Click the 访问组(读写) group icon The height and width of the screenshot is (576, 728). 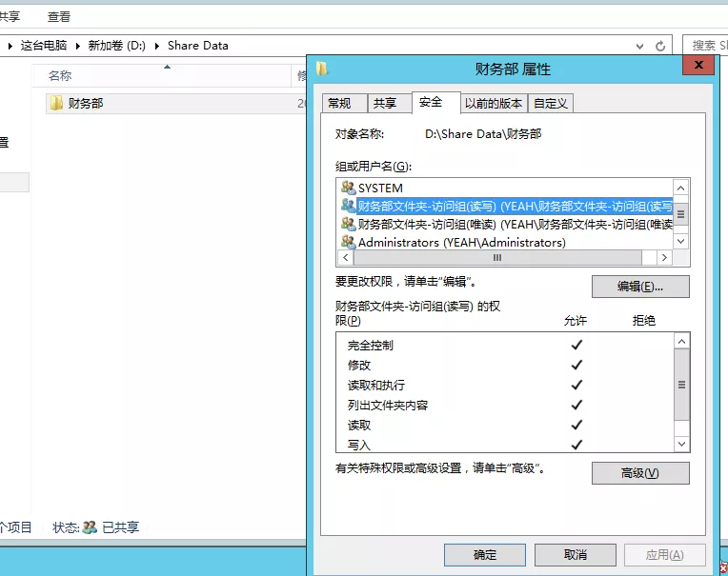pyautogui.click(x=348, y=206)
